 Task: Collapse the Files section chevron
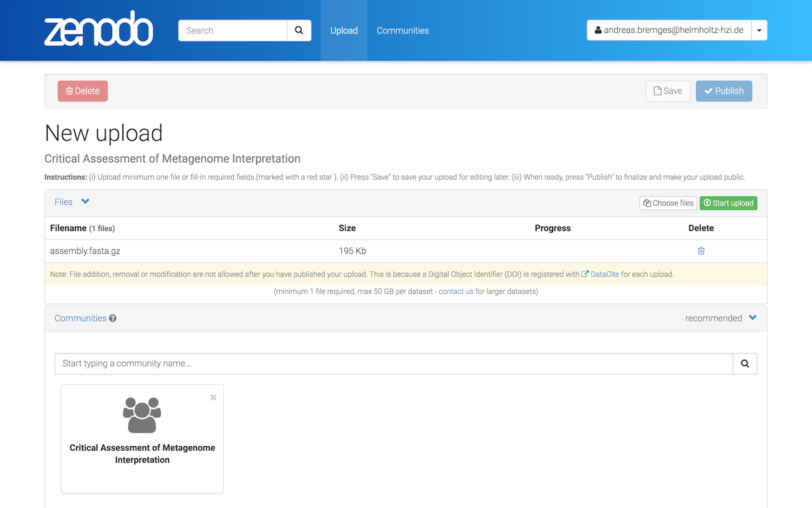pos(86,202)
